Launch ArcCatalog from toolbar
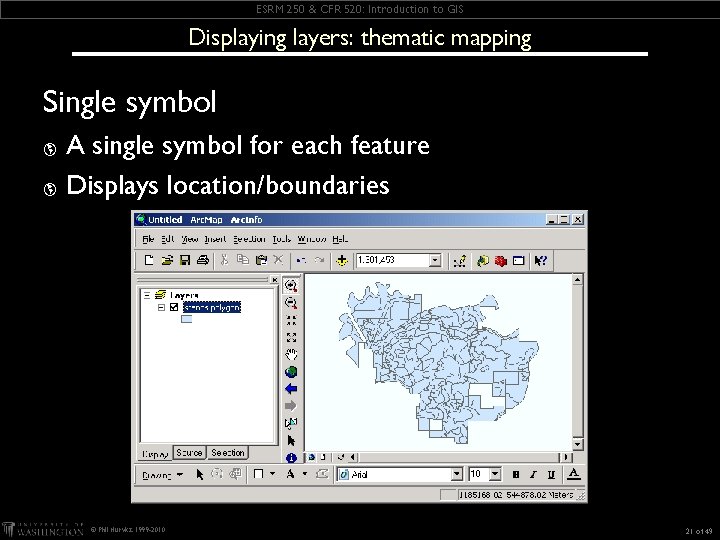 482,261
